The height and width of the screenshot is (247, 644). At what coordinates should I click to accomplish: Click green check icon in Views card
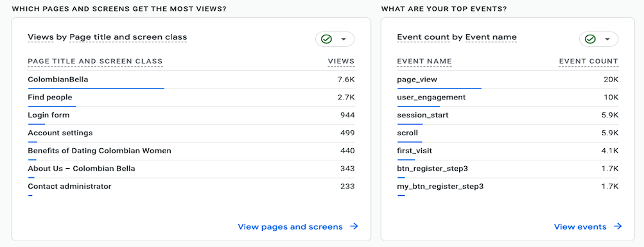(327, 39)
